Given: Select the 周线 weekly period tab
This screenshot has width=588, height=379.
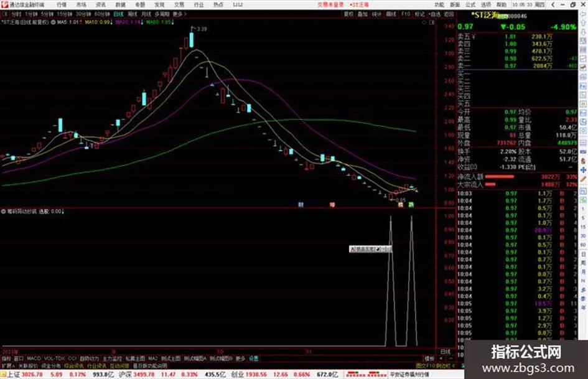Looking at the screenshot, I should pyautogui.click(x=133, y=14).
